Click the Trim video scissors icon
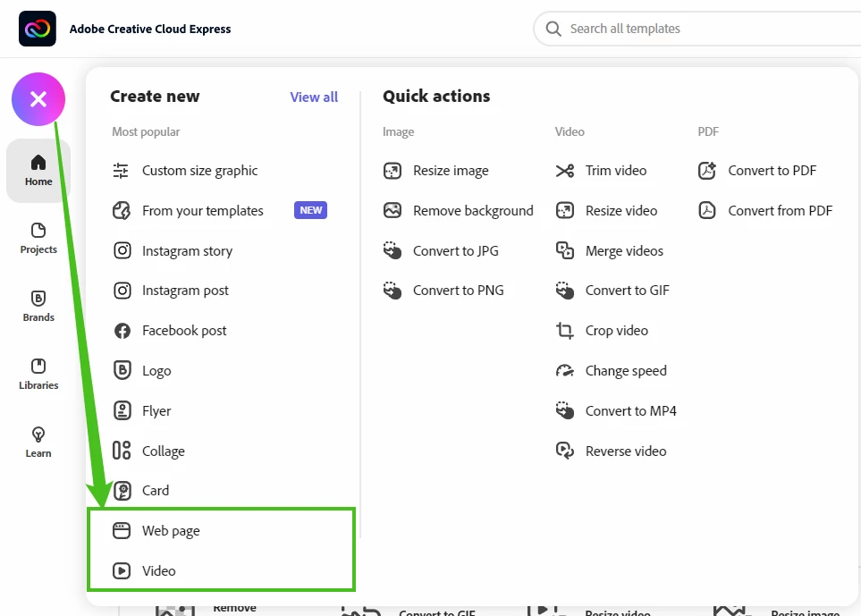This screenshot has width=861, height=616. pyautogui.click(x=564, y=171)
